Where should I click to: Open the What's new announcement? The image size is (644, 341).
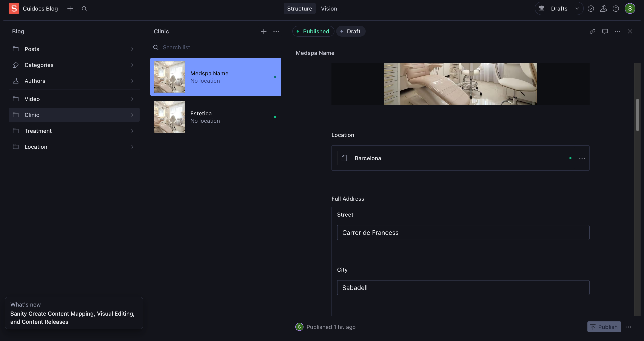click(74, 313)
